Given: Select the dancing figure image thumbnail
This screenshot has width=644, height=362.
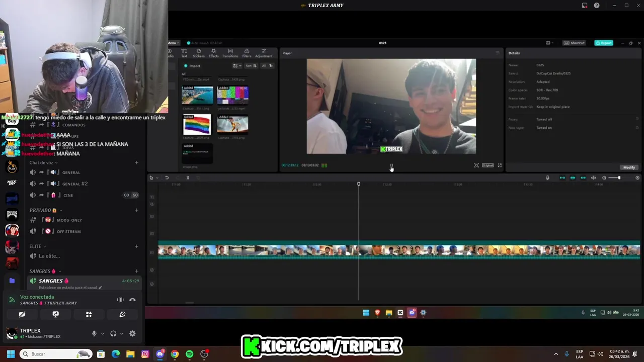Looking at the screenshot, I should (232, 124).
